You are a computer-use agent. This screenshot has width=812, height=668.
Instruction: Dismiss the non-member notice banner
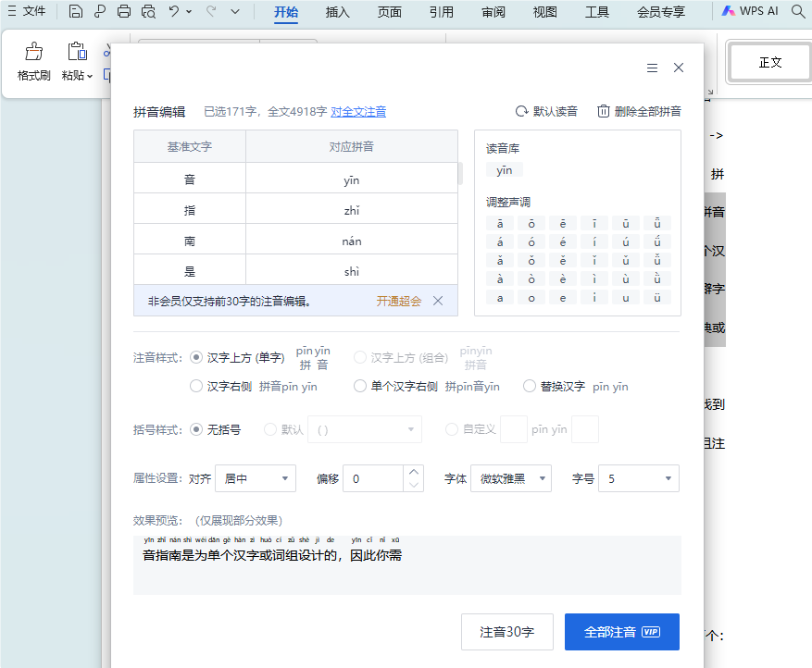coord(438,301)
